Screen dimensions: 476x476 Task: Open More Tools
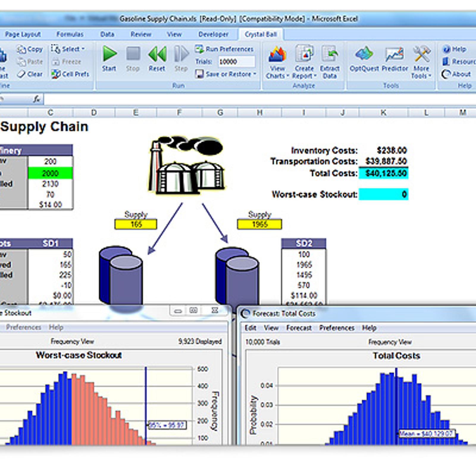(x=421, y=62)
